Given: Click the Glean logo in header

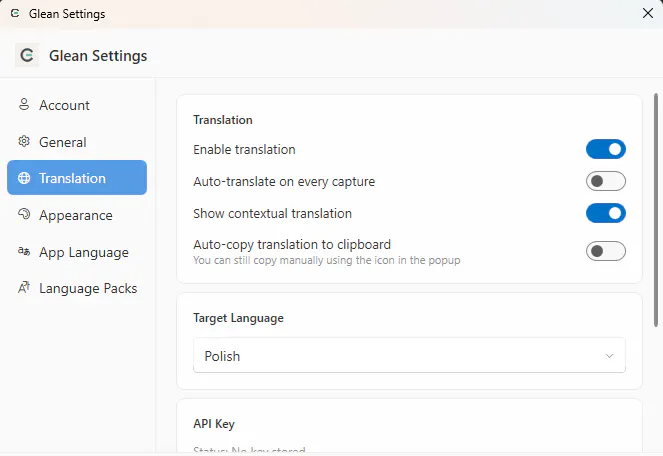Looking at the screenshot, I should pyautogui.click(x=27, y=55).
